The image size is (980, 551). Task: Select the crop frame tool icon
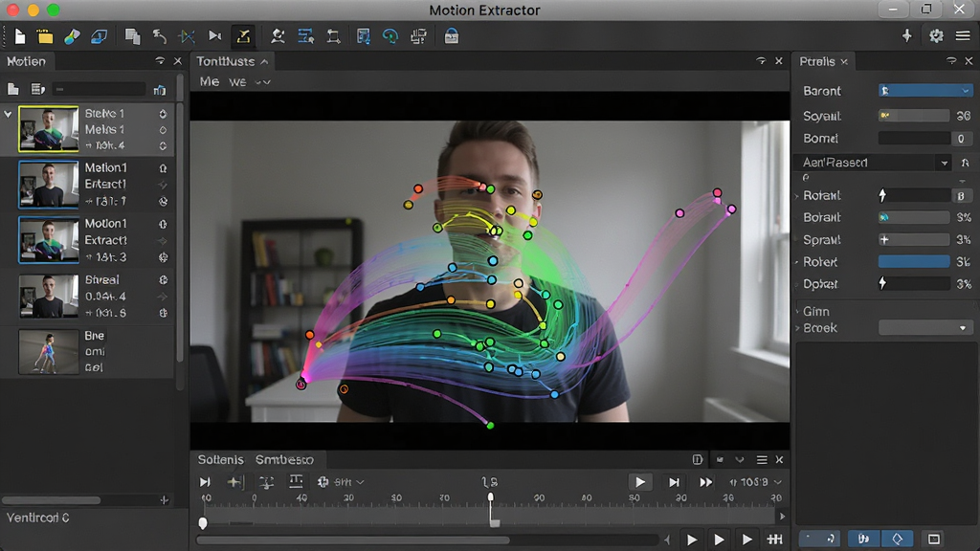click(333, 37)
